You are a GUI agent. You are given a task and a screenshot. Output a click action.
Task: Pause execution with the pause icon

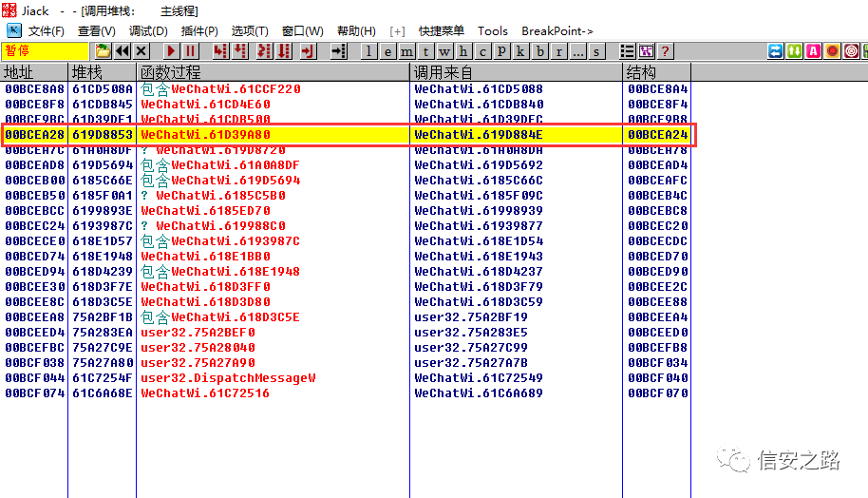[190, 51]
